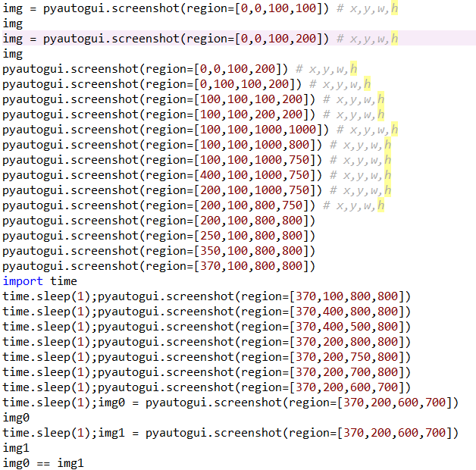Click the lone 'img1' line
476x470 pixels.
click(16, 448)
